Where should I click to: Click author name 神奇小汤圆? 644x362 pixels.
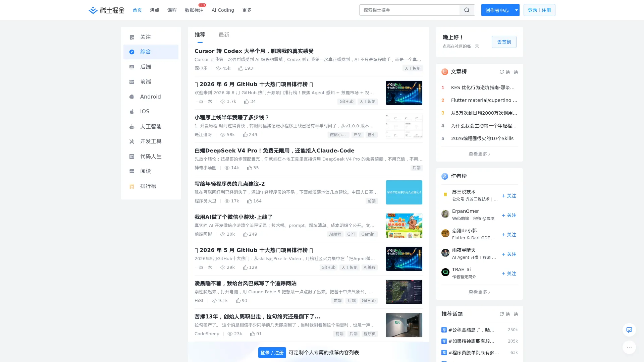click(205, 168)
